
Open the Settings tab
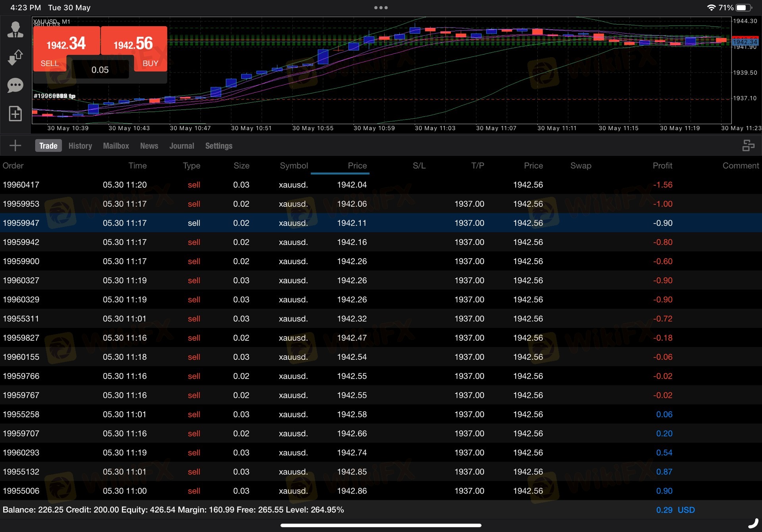tap(219, 146)
